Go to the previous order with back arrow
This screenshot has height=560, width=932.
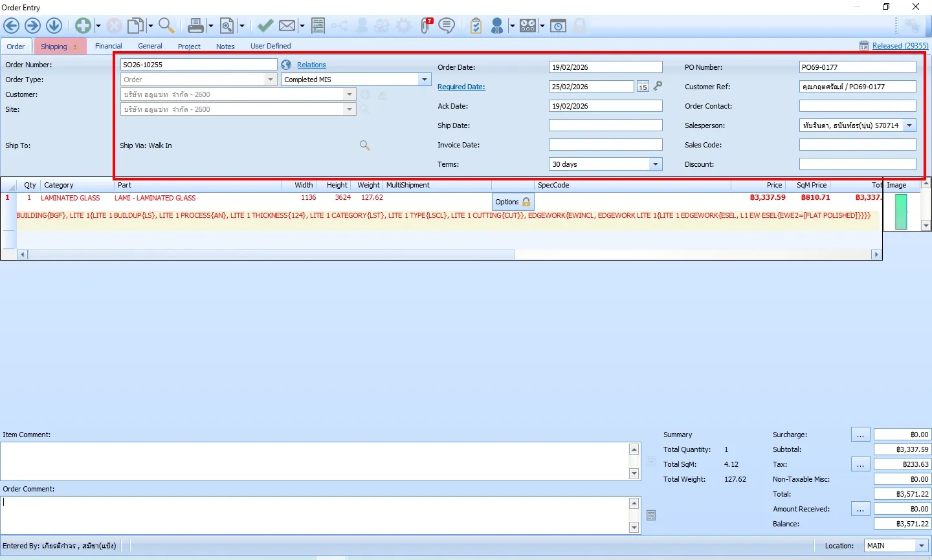pyautogui.click(x=11, y=26)
